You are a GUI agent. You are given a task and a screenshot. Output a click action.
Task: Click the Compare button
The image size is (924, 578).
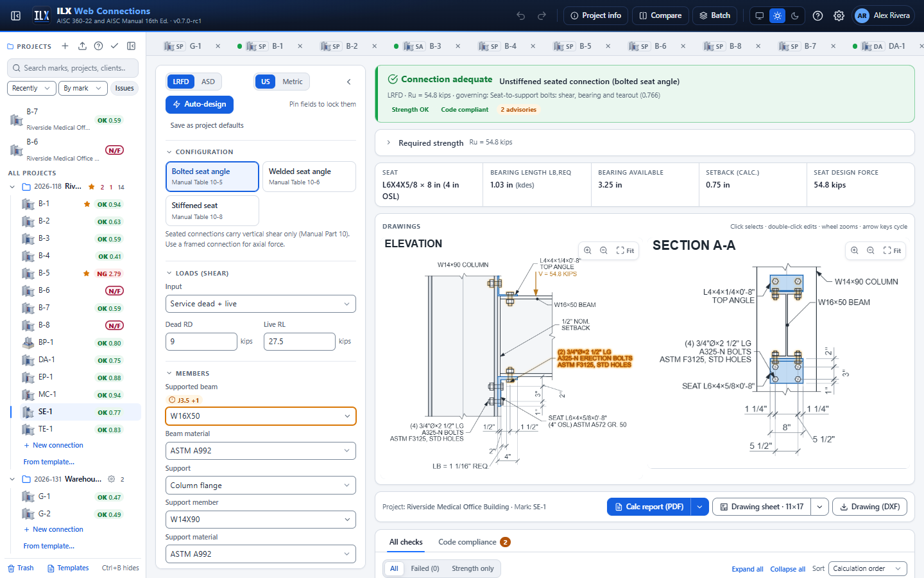click(x=660, y=15)
